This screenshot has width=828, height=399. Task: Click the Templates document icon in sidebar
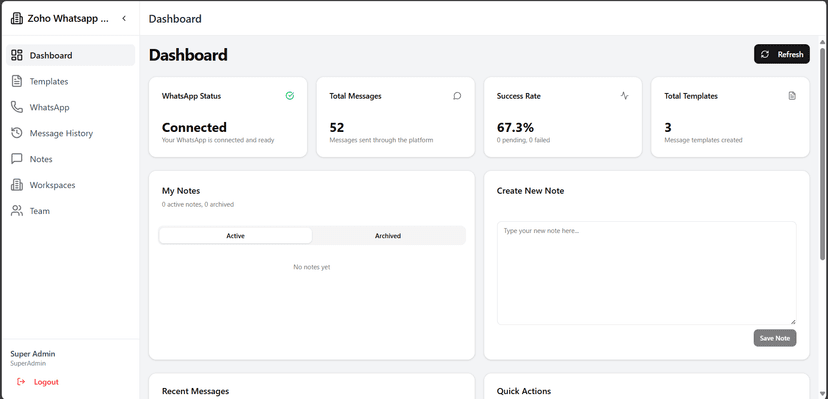click(x=17, y=81)
